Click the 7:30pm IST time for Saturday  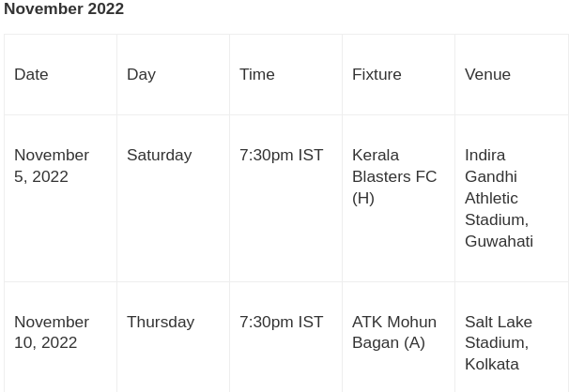coord(281,155)
